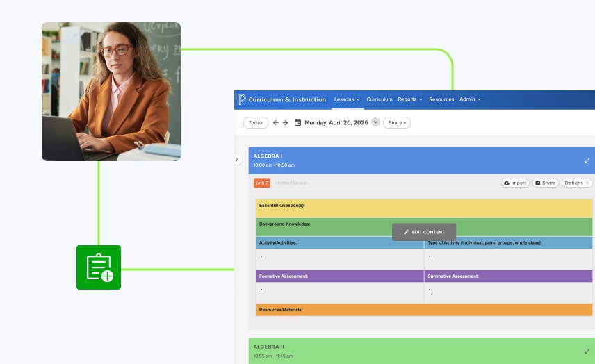Viewport: 595px width, 364px height.
Task: Click the Algebra II class header title
Action: (269, 347)
